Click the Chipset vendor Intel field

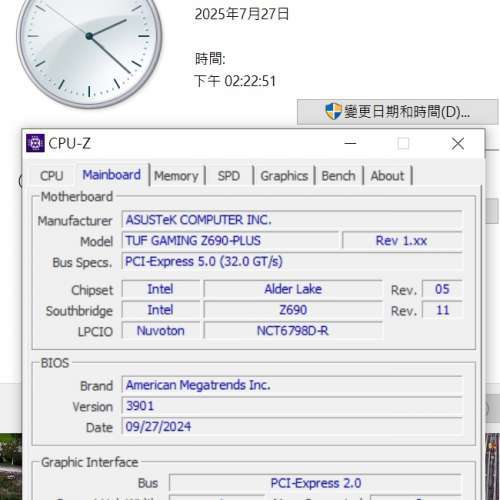tap(161, 289)
